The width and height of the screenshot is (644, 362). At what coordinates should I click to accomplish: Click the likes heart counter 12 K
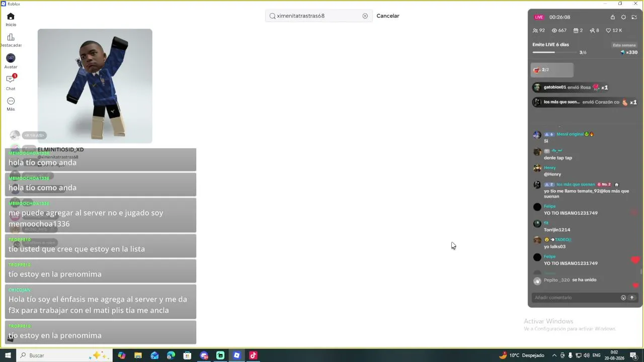[x=614, y=31]
